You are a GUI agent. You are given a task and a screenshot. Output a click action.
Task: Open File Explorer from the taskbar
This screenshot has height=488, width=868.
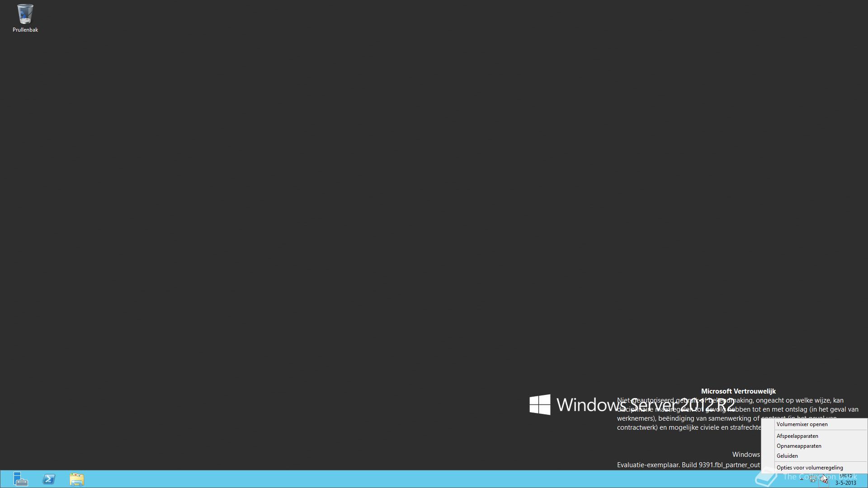tap(77, 479)
